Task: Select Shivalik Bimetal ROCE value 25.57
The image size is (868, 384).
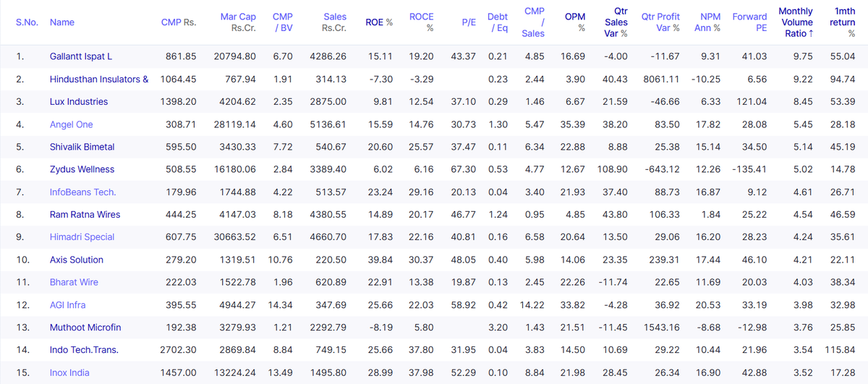Action: point(422,147)
